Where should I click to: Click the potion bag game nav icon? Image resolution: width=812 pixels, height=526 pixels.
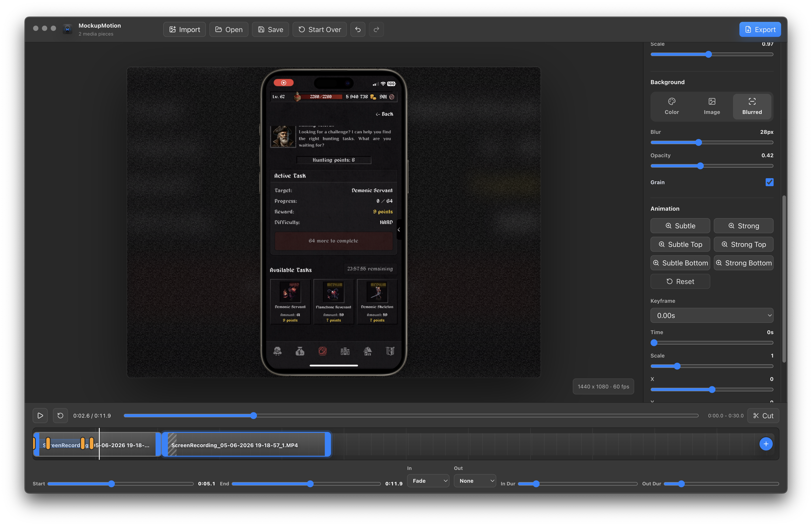click(x=300, y=351)
